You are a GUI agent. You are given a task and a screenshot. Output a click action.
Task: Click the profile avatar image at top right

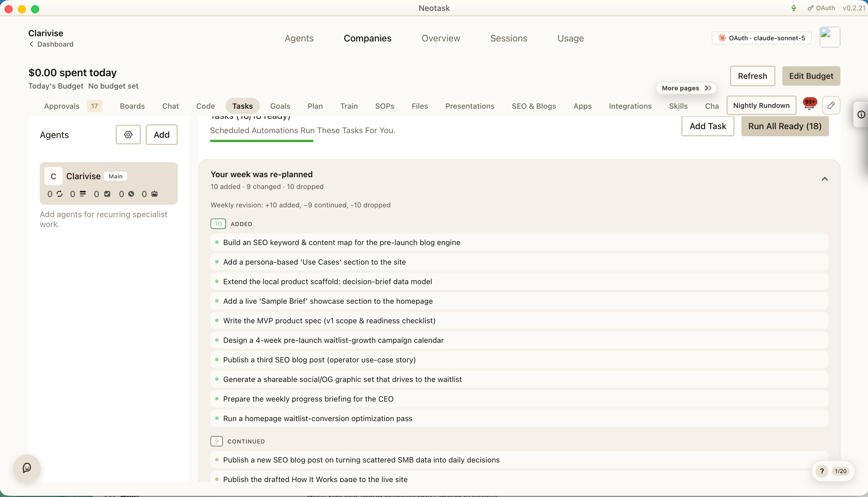(830, 37)
